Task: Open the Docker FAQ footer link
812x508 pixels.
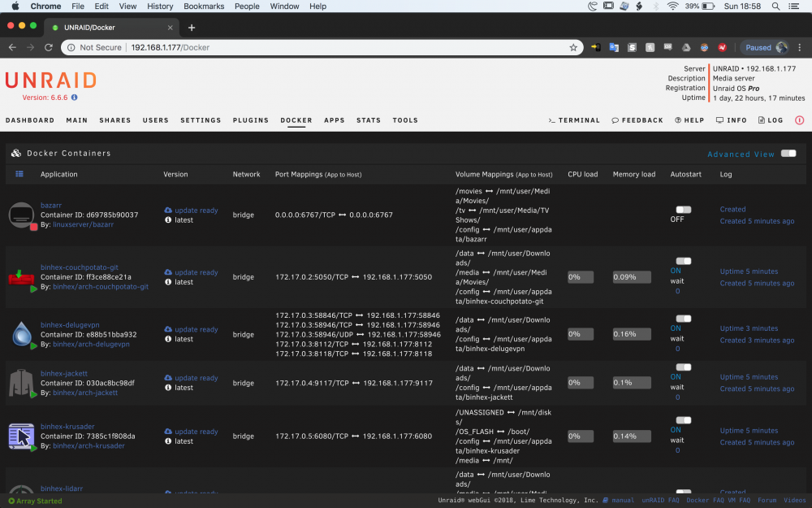Action: [x=705, y=500]
